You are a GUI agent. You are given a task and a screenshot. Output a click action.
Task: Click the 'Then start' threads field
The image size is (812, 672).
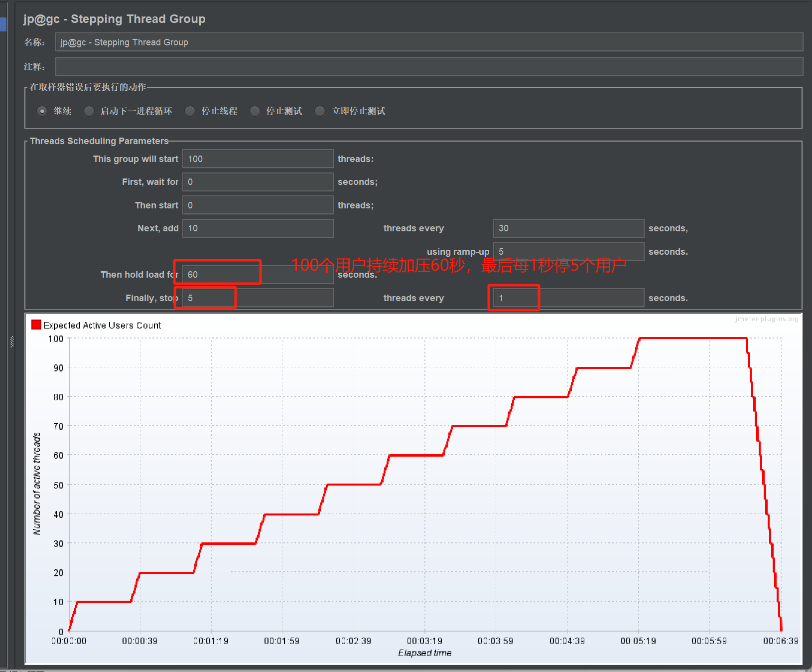pos(258,205)
